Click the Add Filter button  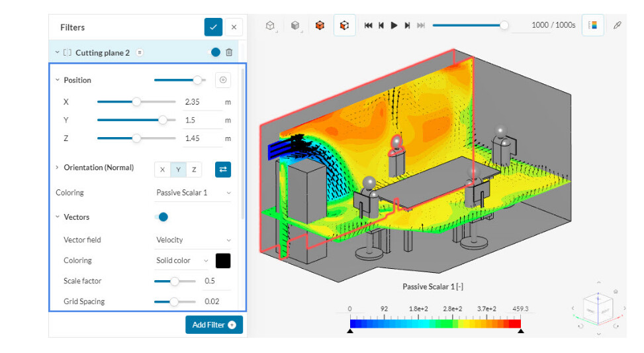pos(214,325)
